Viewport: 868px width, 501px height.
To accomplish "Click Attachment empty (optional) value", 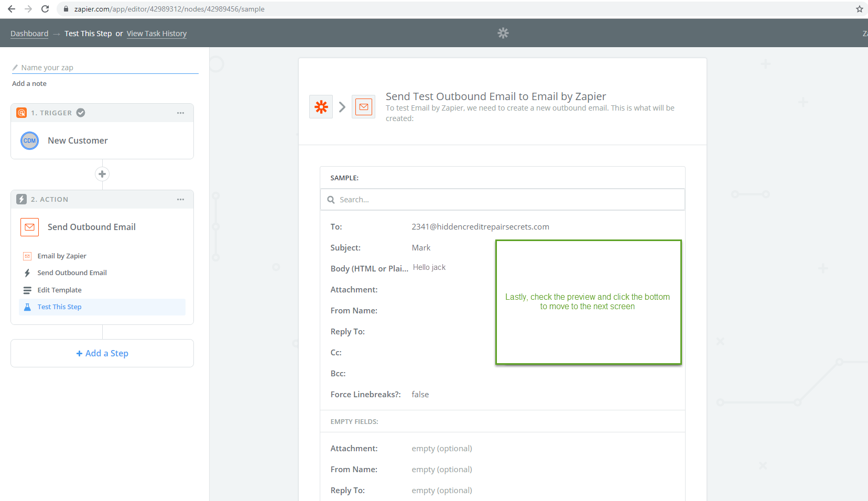I will pos(442,449).
